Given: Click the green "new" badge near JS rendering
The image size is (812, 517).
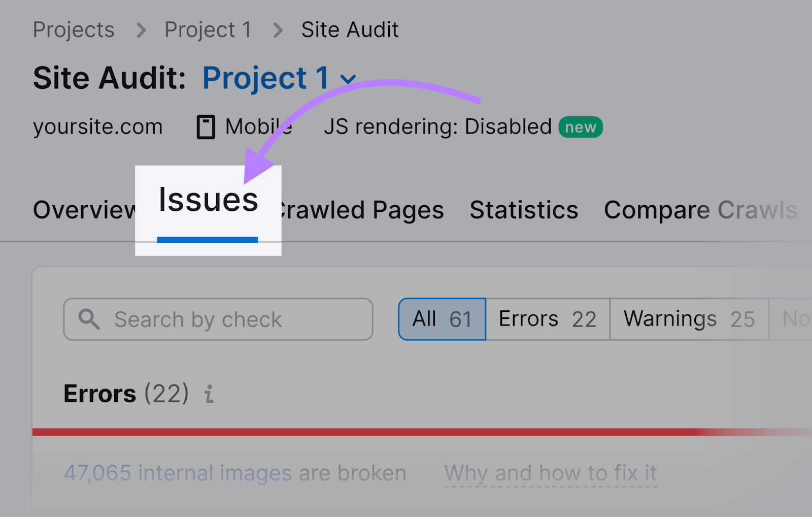Looking at the screenshot, I should click(x=580, y=126).
